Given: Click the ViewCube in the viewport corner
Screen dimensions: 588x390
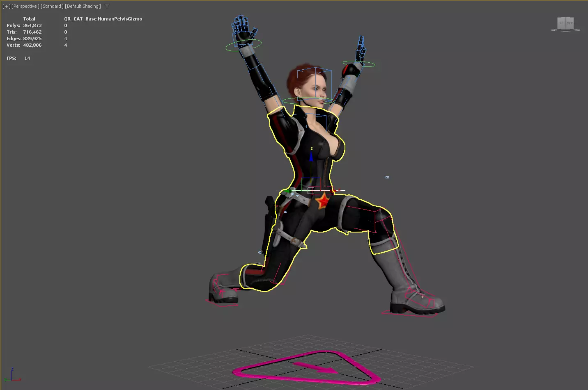Looking at the screenshot, I should (x=565, y=24).
